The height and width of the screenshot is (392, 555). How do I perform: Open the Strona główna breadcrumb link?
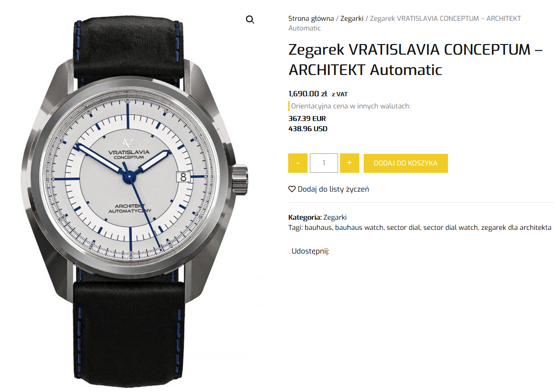coord(311,18)
